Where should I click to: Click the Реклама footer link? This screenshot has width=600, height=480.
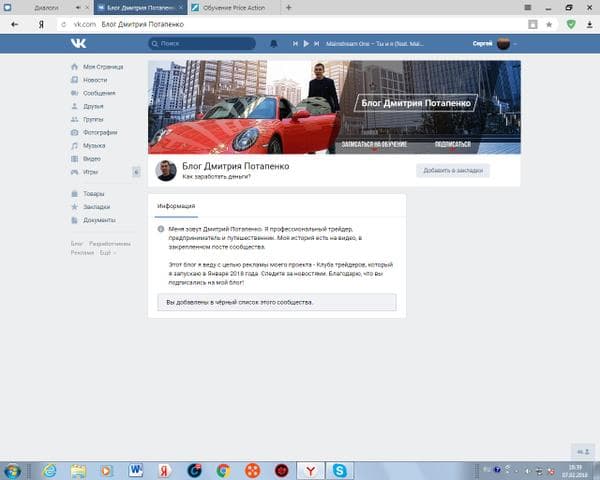(82, 253)
